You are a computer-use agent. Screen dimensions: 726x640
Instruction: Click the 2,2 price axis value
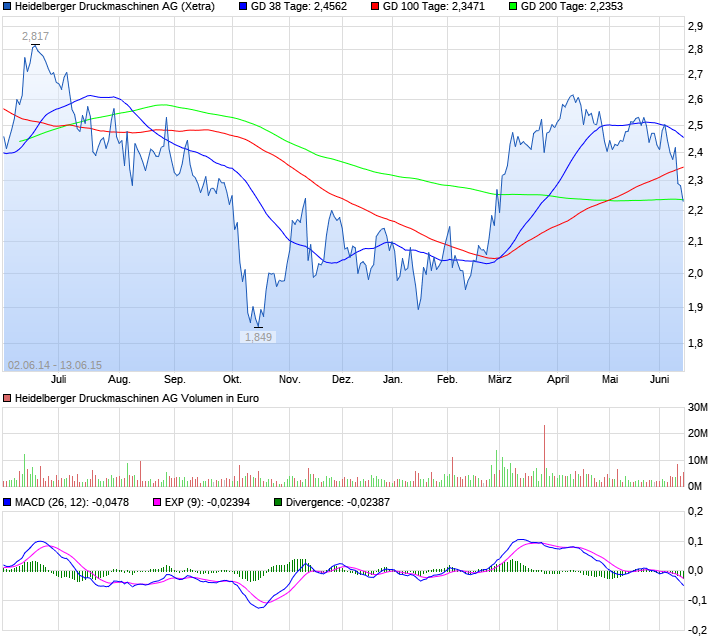click(x=695, y=210)
